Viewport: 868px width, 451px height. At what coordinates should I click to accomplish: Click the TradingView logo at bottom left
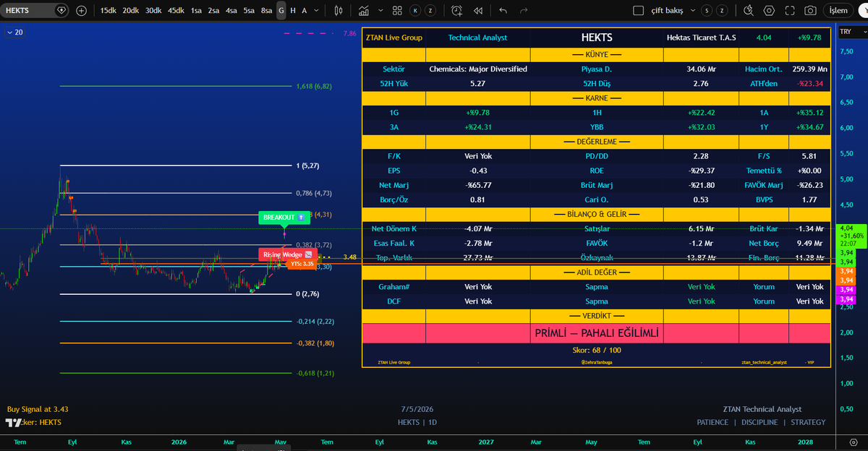[x=14, y=422]
